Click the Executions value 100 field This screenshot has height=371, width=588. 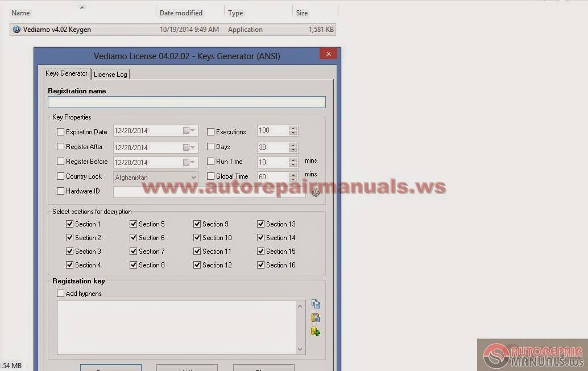click(x=273, y=130)
